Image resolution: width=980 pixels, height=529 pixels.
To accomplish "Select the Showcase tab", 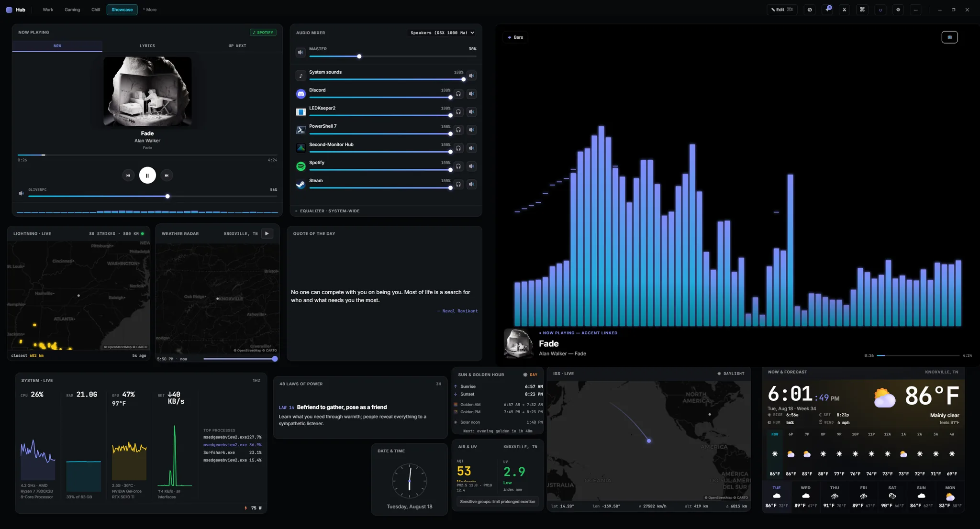I will (122, 10).
